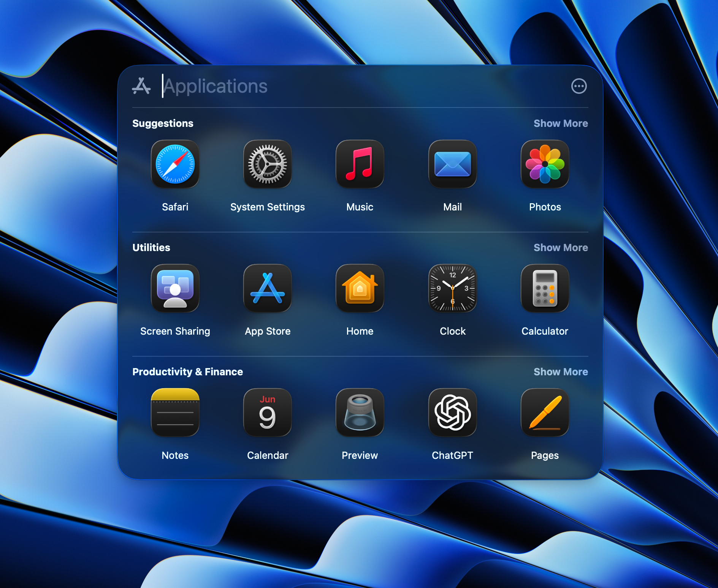This screenshot has width=718, height=588.
Task: Open the Calendar app showing Jun 9
Action: [x=268, y=413]
